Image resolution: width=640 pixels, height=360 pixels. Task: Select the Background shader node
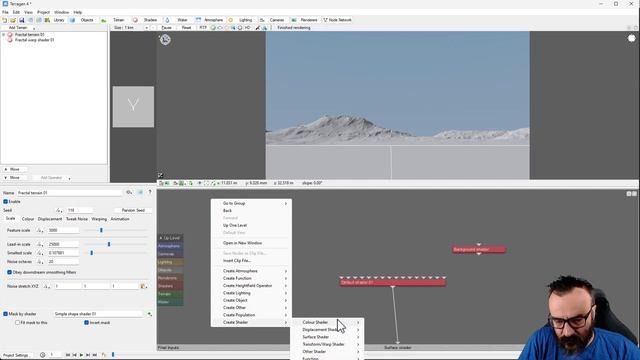pos(479,249)
